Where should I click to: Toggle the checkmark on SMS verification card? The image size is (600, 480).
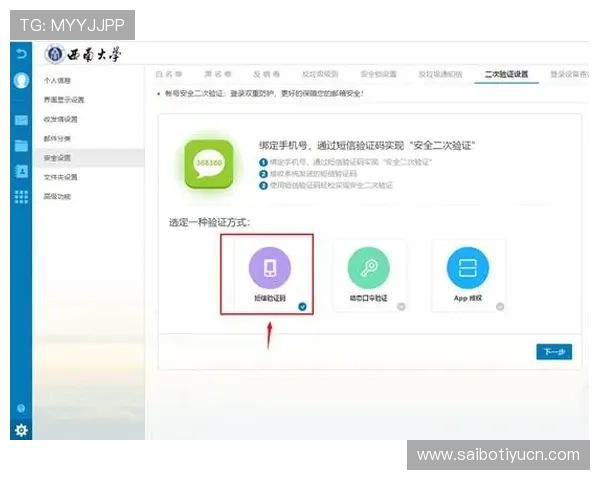click(x=302, y=307)
